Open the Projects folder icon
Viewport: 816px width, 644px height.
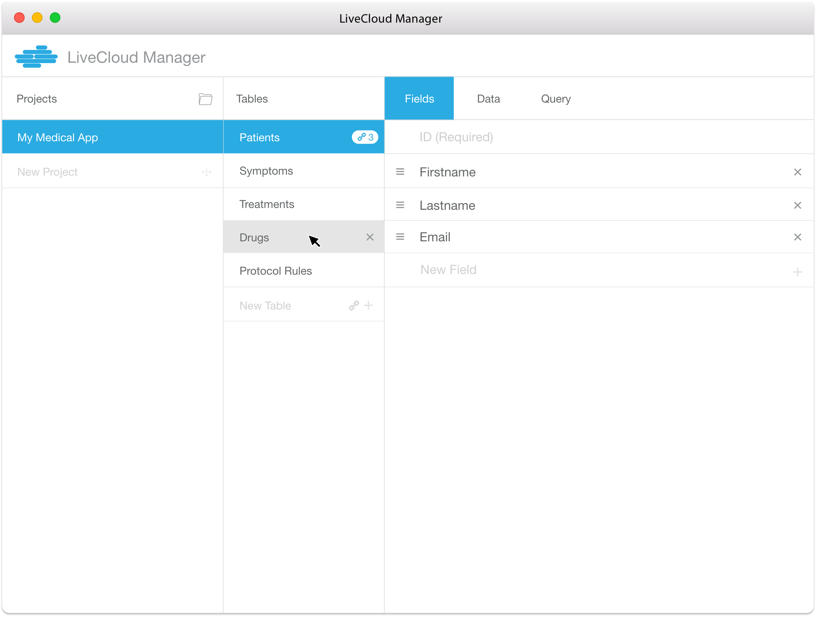[x=205, y=99]
